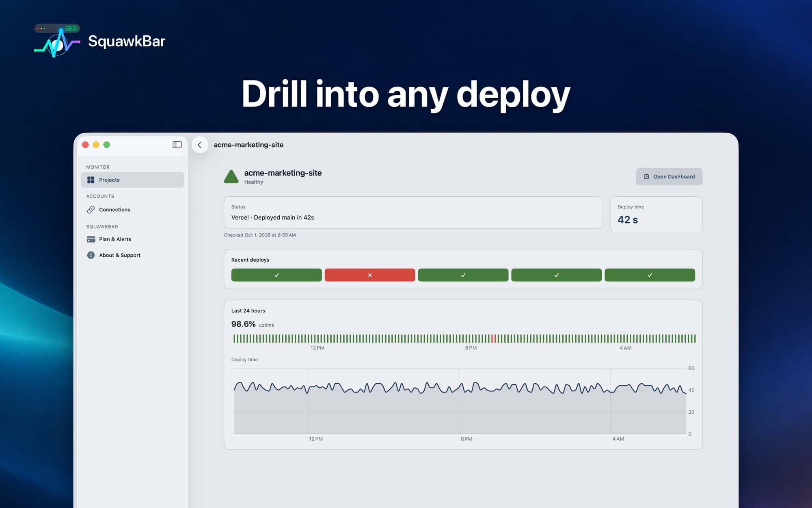Click the Healthy status label
This screenshot has width=812, height=508.
(x=254, y=182)
